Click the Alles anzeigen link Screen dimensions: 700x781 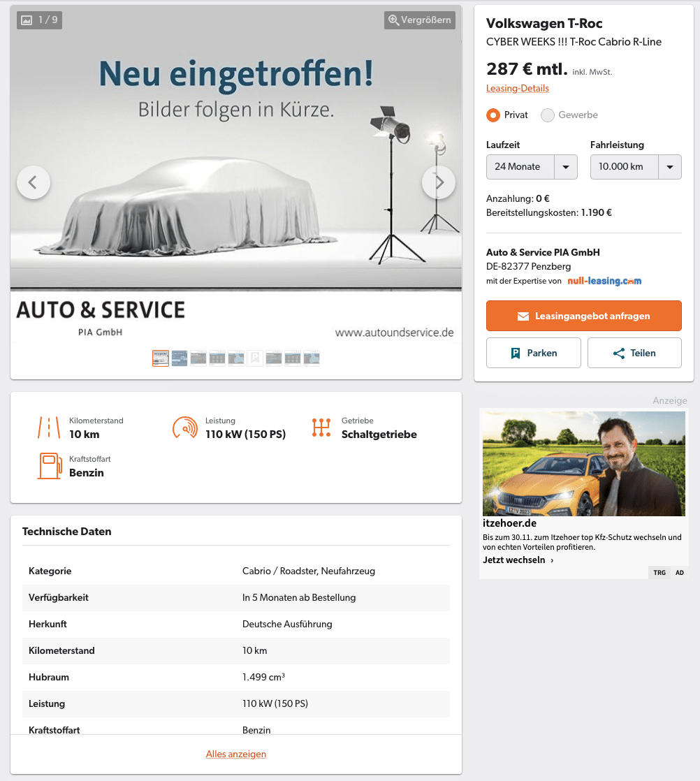click(x=236, y=754)
